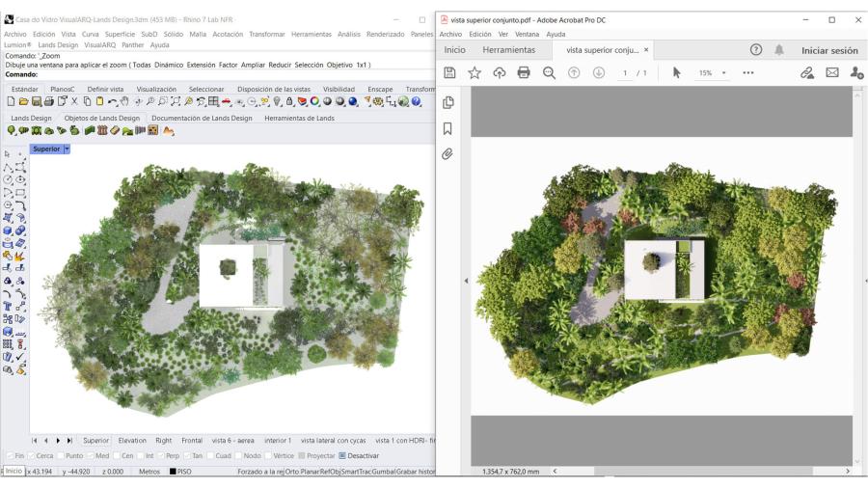This screenshot has height=488, width=868.
Task: Expand the Superior viewport title dropdown
Action: [68, 149]
